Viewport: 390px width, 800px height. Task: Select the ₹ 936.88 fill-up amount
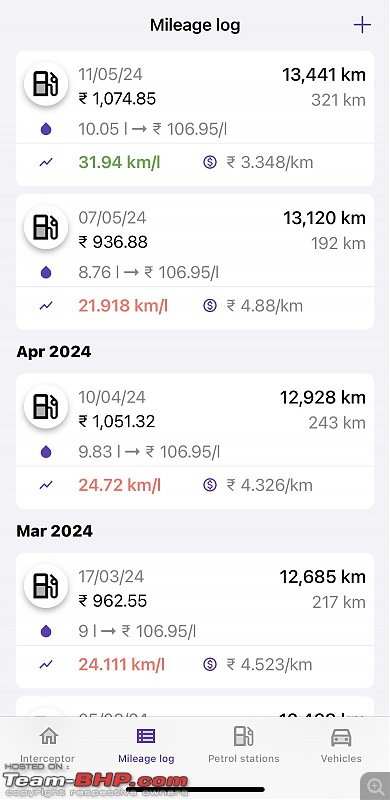click(x=113, y=242)
